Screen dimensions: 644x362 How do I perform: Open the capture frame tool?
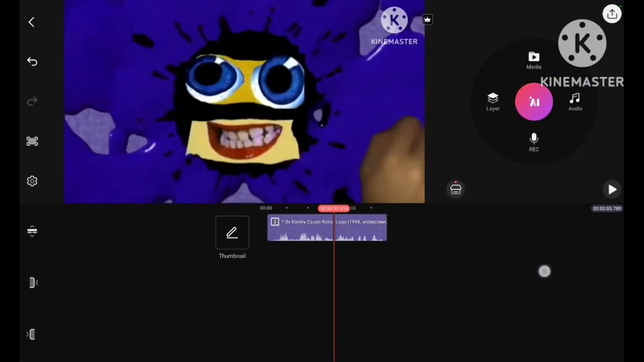pos(32,141)
